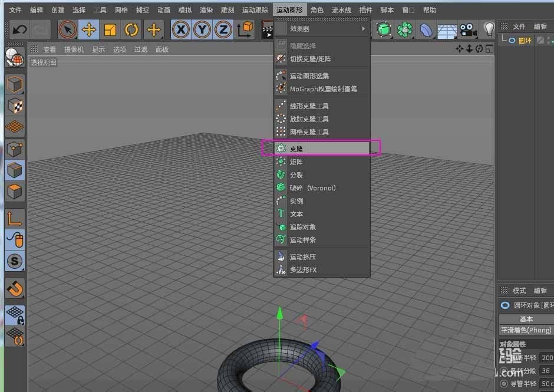Activate the Rotate tool
Viewport: 554px width, 392px height.
[x=131, y=28]
